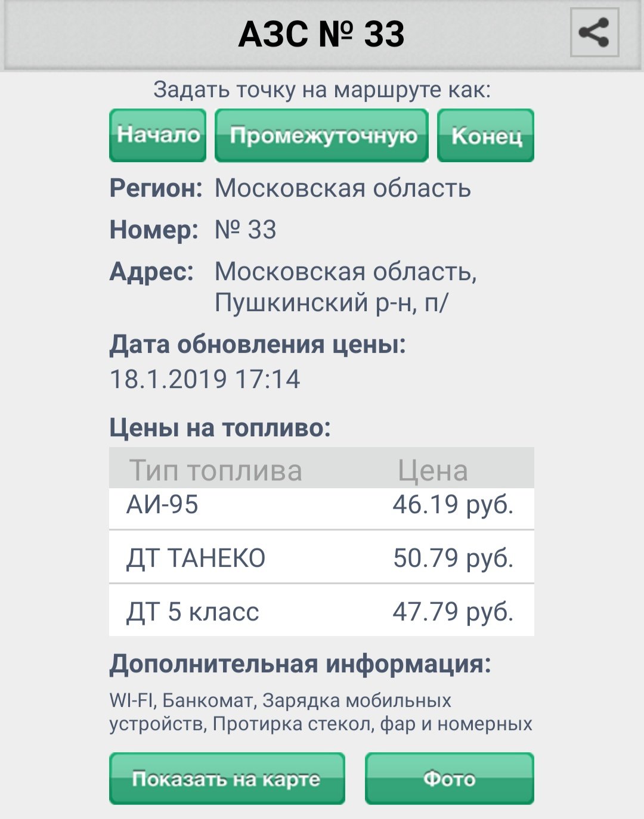Set station as route start with Начало
The image size is (644, 819).
click(158, 135)
